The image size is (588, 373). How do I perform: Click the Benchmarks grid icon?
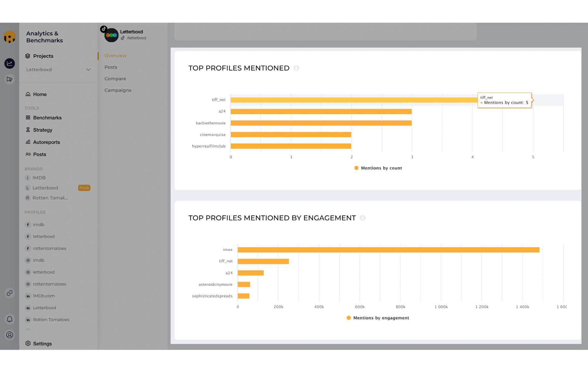point(28,117)
